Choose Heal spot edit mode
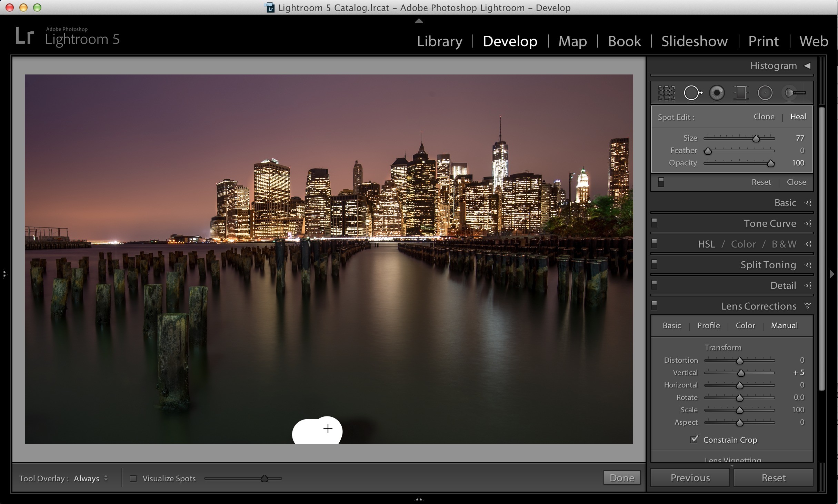Image resolution: width=838 pixels, height=504 pixels. (798, 117)
